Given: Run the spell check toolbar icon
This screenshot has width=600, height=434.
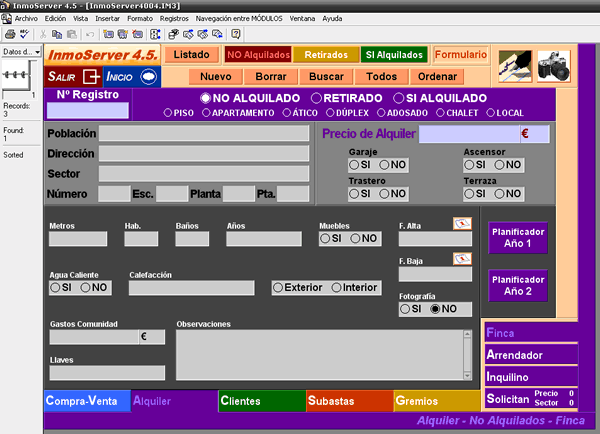Looking at the screenshot, I should click(x=24, y=34).
